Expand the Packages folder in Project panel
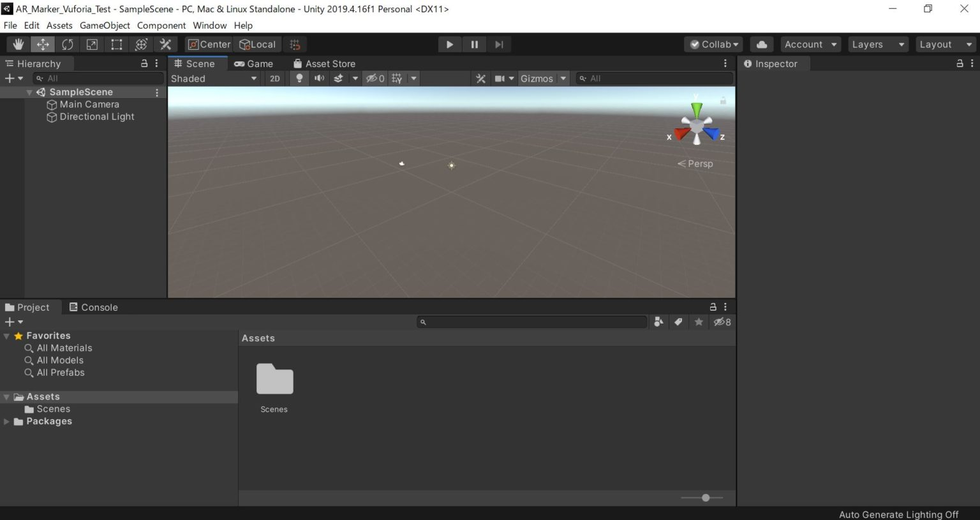 click(6, 421)
